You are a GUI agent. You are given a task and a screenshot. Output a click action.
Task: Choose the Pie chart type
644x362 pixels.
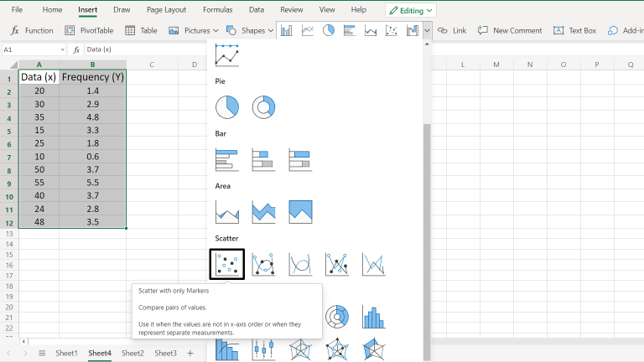226,107
